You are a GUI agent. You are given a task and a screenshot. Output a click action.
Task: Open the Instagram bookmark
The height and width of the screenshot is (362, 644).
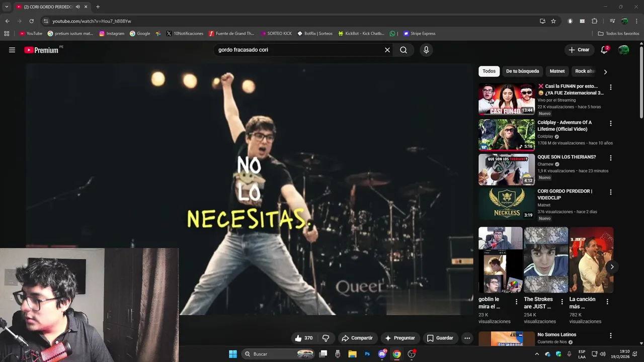pyautogui.click(x=112, y=34)
